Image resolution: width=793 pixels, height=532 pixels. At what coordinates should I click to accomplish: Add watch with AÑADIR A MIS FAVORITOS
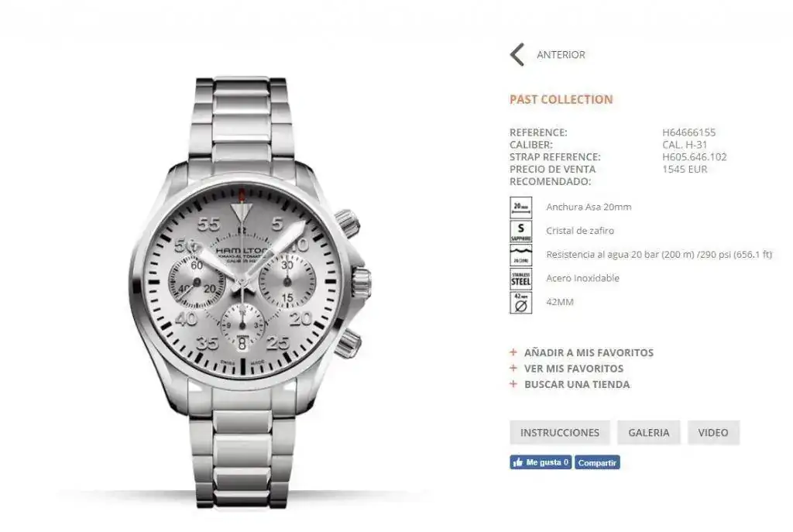pos(589,352)
